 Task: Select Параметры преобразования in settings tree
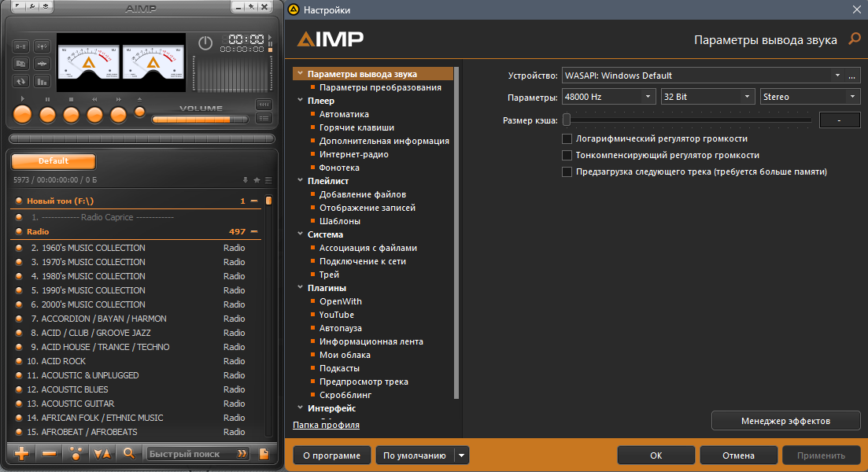tap(380, 87)
